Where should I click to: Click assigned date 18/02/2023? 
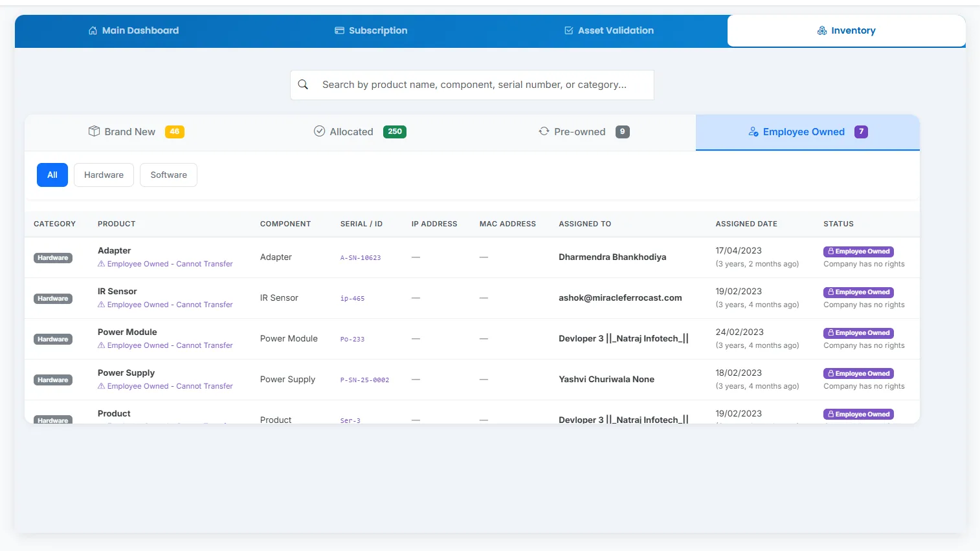pyautogui.click(x=739, y=373)
